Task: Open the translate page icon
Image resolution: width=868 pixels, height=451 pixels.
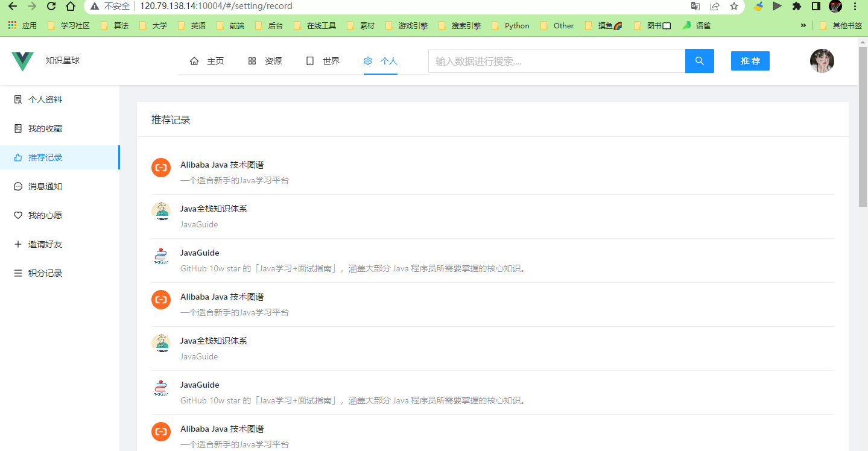Action: pos(695,6)
